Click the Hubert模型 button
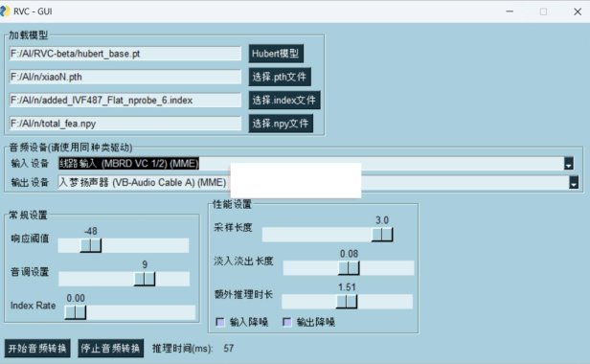 [x=276, y=54]
